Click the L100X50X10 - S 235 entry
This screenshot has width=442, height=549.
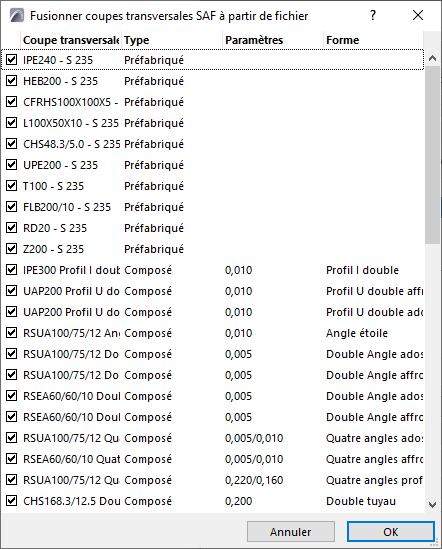tap(71, 123)
